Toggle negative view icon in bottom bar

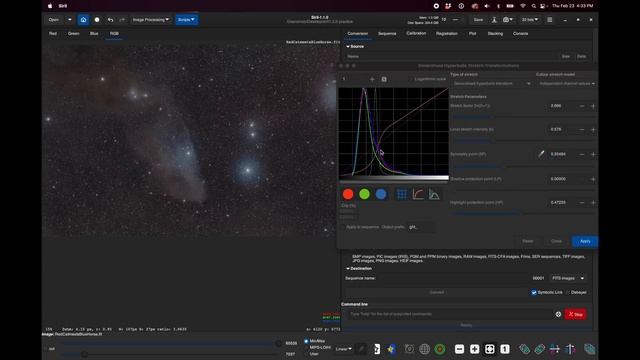pos(377,349)
